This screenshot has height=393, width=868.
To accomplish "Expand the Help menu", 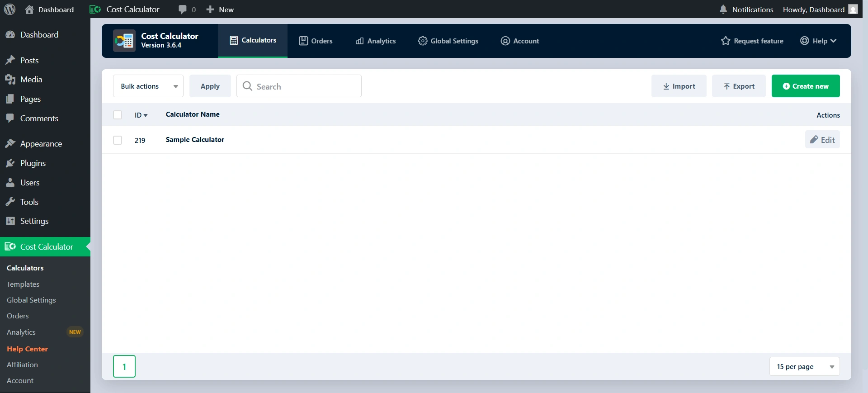I will coord(818,41).
